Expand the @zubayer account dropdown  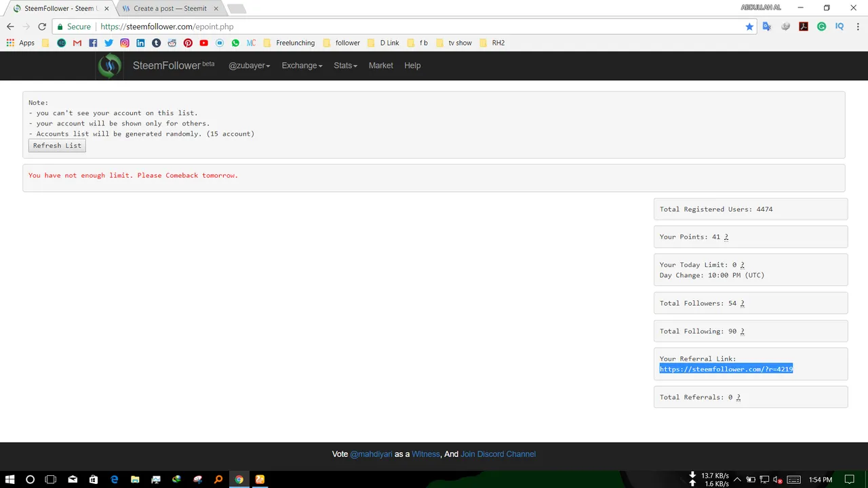click(x=249, y=66)
